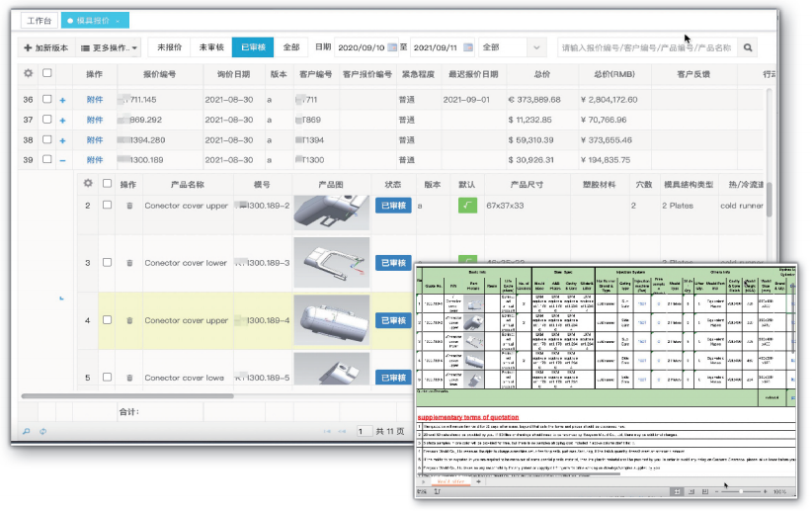Adjust the spreadsheet zoom slider handle

click(741, 491)
